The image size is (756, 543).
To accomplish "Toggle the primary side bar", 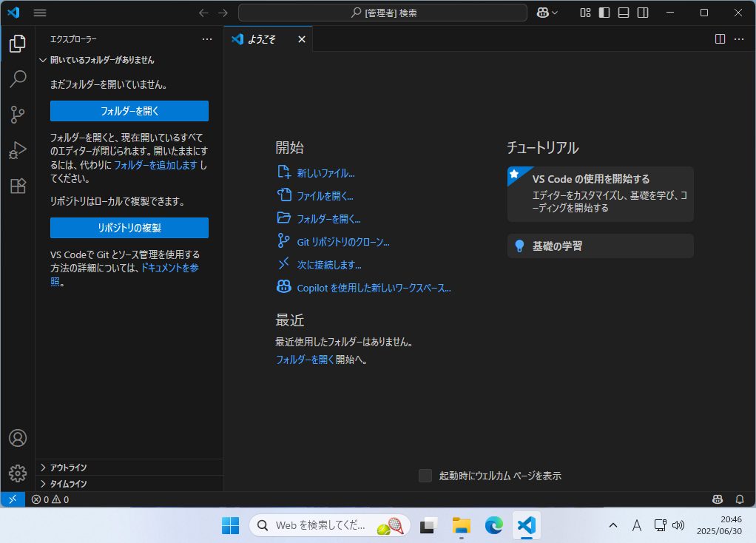I will (x=604, y=13).
